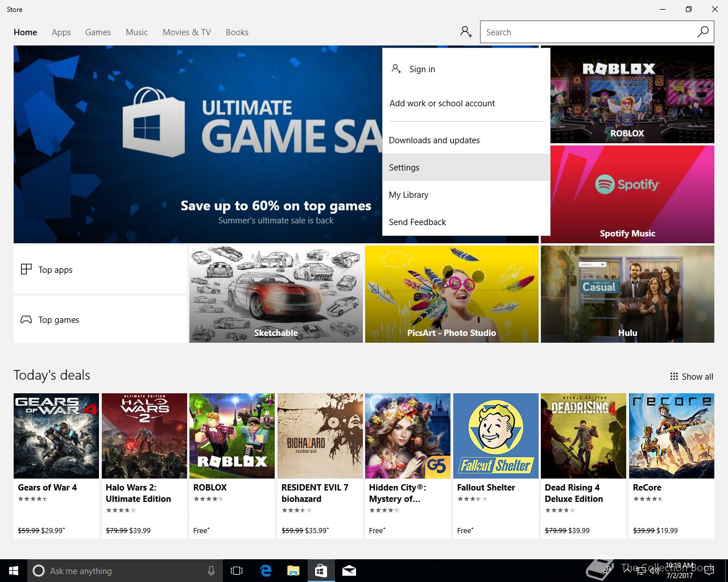Open the Sketchable app tile
728x582 pixels.
click(x=276, y=294)
